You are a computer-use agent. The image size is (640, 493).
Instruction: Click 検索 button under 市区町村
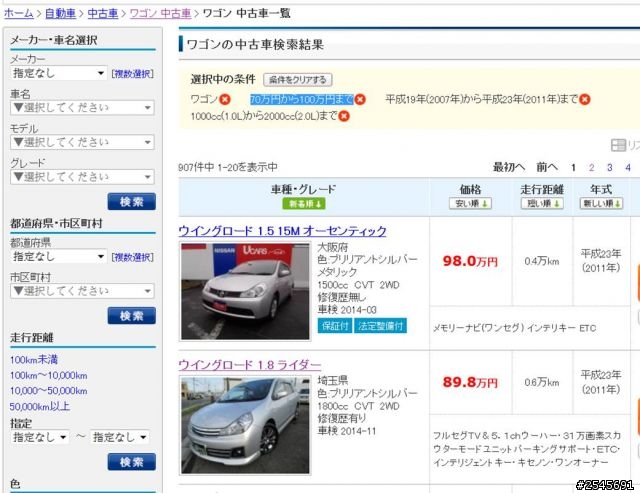(132, 315)
